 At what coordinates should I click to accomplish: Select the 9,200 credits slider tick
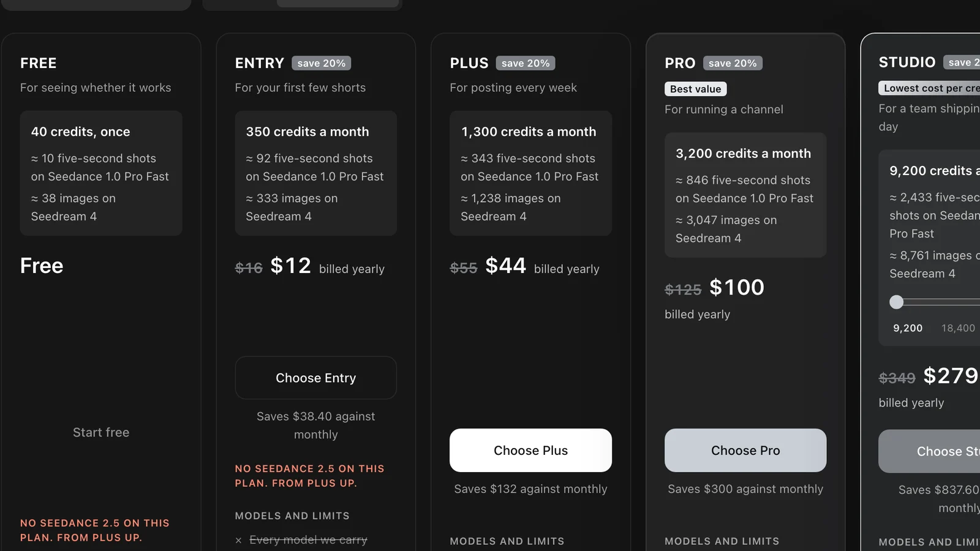(908, 328)
